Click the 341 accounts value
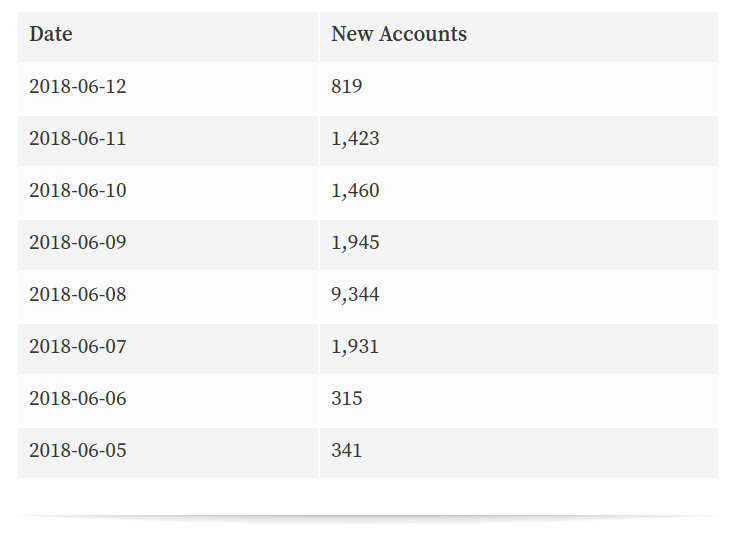 519,453
